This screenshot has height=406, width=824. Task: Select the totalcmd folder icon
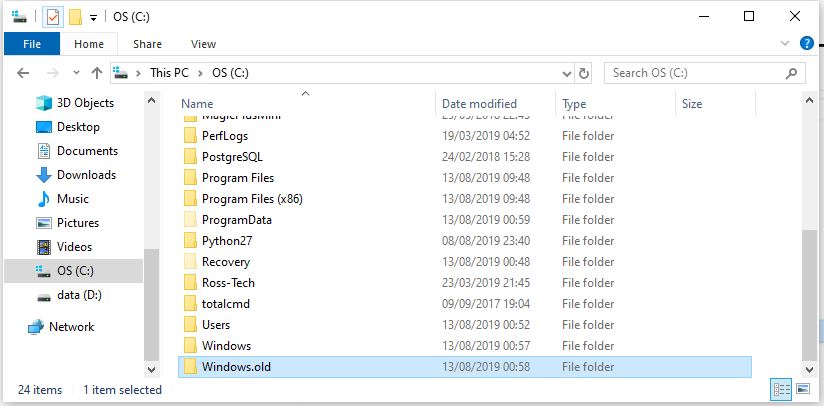pyautogui.click(x=190, y=304)
